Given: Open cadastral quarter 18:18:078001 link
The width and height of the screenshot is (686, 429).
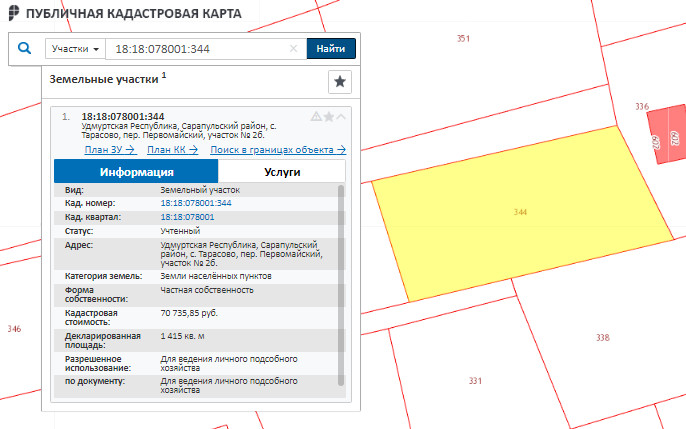Looking at the screenshot, I should pos(187,217).
